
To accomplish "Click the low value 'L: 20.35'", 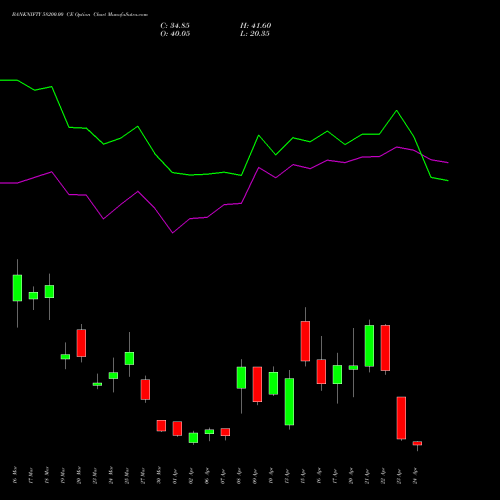I will click(255, 34).
